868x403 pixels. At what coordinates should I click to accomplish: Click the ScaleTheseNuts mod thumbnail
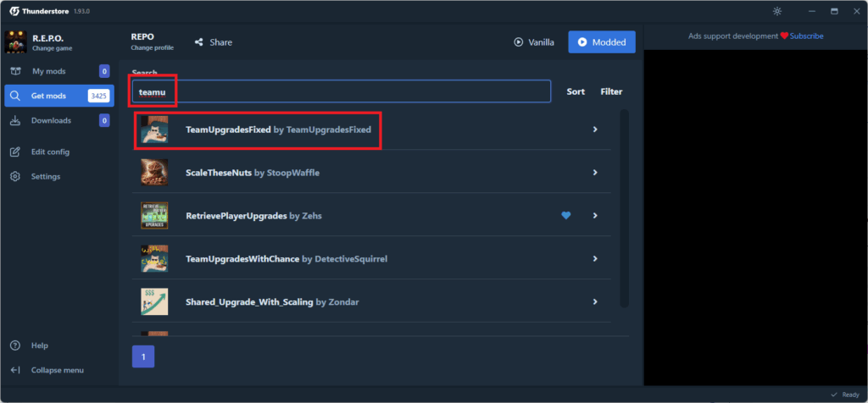tap(154, 173)
